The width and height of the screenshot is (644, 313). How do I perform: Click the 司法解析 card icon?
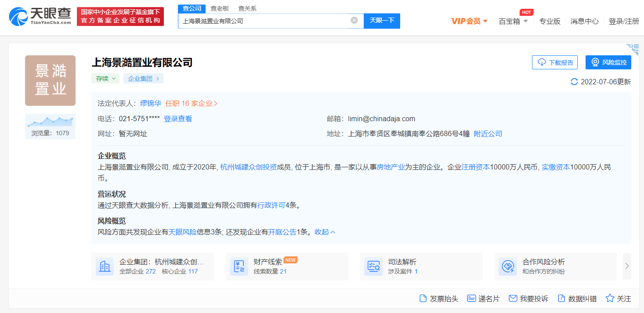(x=373, y=266)
